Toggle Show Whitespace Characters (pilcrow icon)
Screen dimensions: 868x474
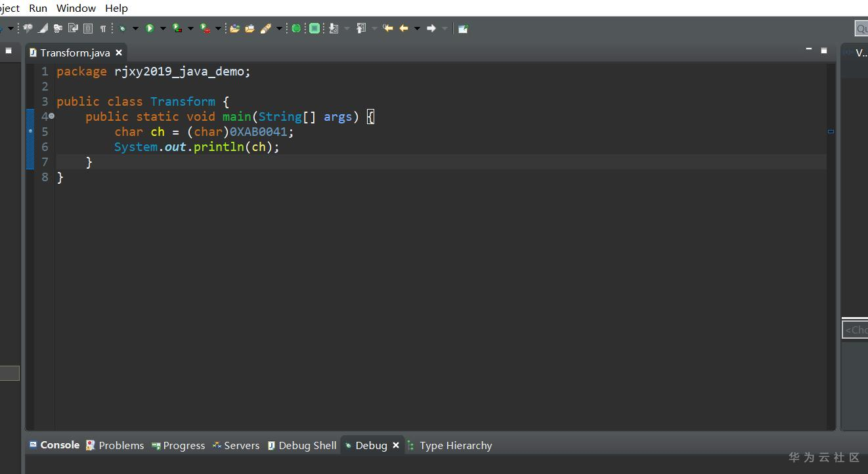click(103, 28)
